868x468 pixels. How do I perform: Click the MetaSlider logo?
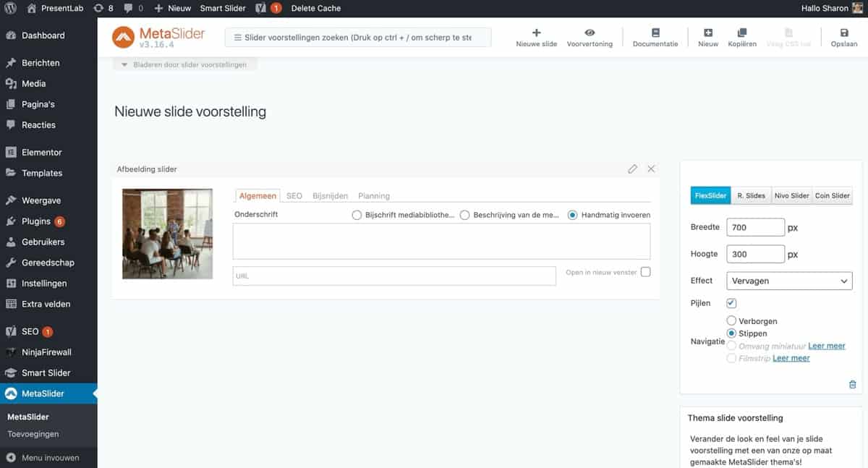tap(158, 37)
